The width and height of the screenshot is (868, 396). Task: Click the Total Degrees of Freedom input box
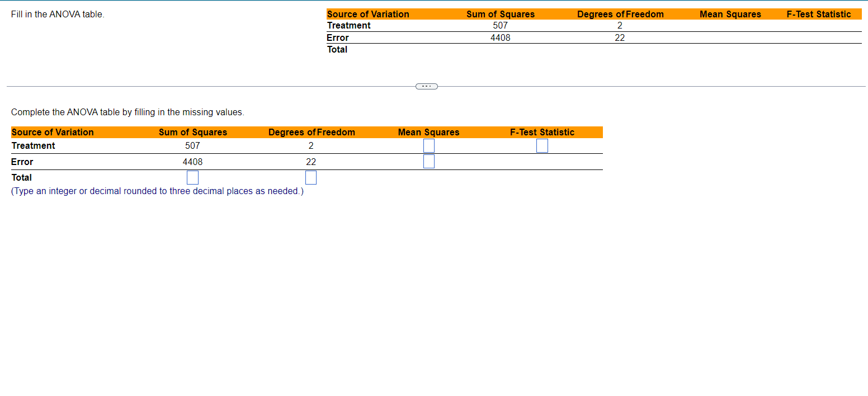click(x=311, y=177)
